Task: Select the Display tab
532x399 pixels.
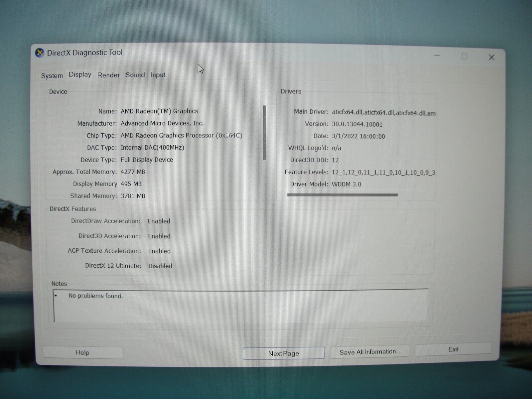Action: (80, 74)
